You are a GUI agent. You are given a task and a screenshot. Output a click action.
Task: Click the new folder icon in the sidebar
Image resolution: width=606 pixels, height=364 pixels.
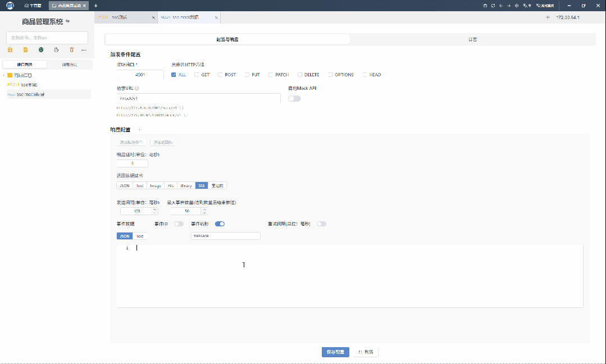click(x=10, y=50)
